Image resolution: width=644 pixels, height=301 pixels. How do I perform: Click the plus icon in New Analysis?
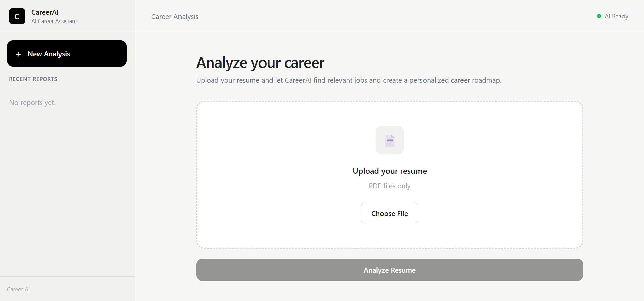tap(18, 54)
